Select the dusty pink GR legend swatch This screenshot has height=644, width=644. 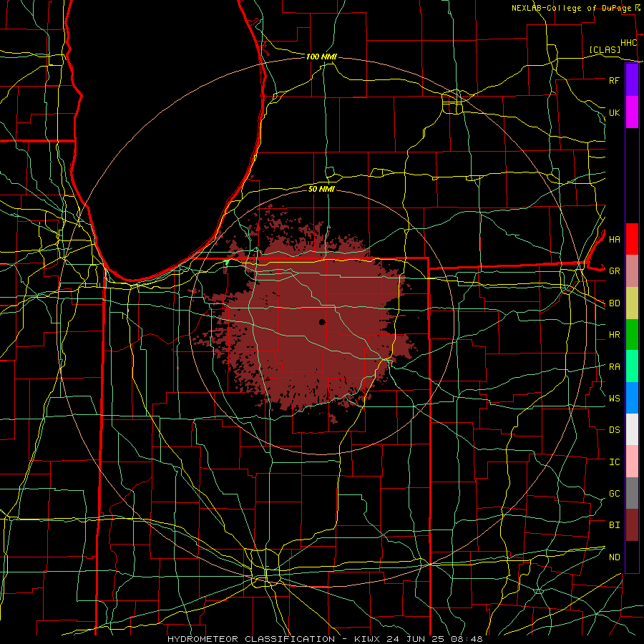pos(632,271)
